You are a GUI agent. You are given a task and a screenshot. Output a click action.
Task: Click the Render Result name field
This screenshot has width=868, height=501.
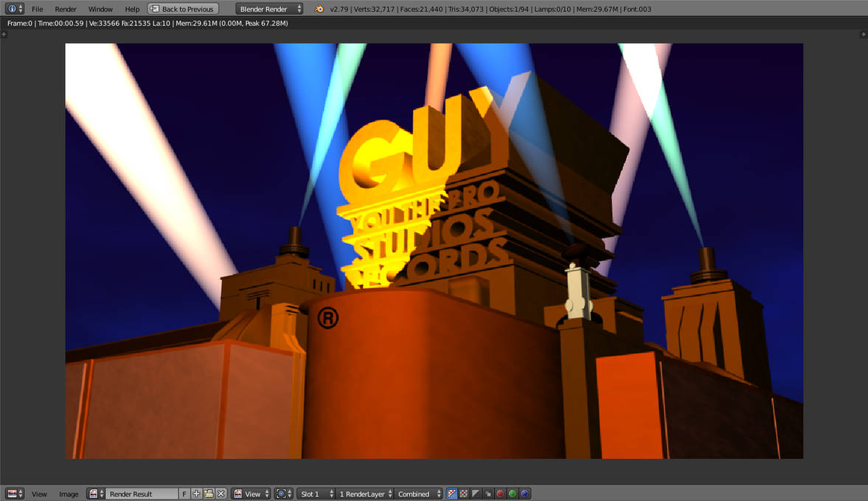tap(142, 494)
